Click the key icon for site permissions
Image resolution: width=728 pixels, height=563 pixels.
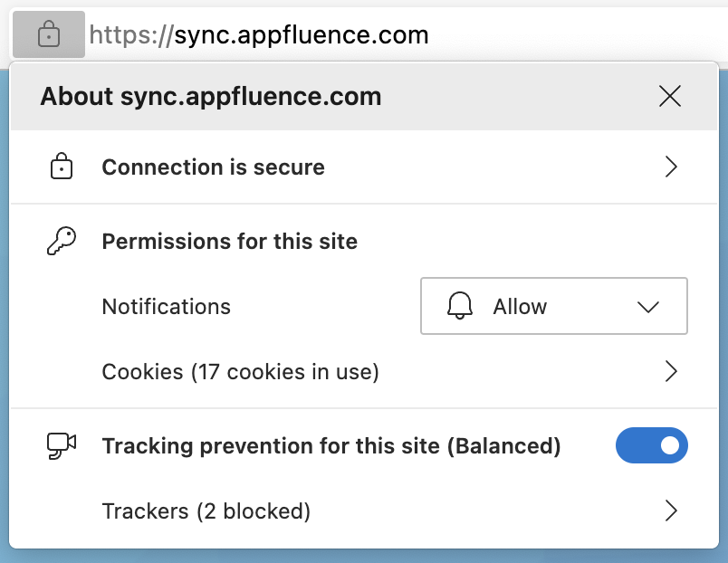61,242
